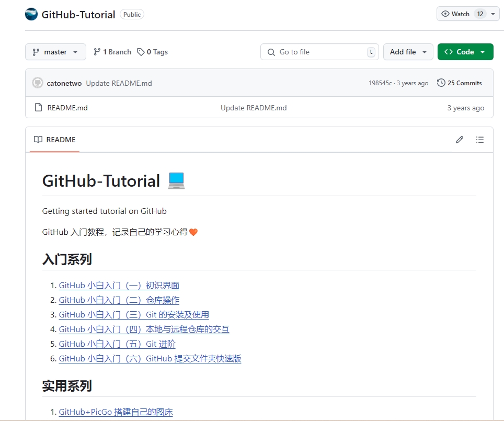
Task: Select the README tab
Action: click(x=55, y=140)
